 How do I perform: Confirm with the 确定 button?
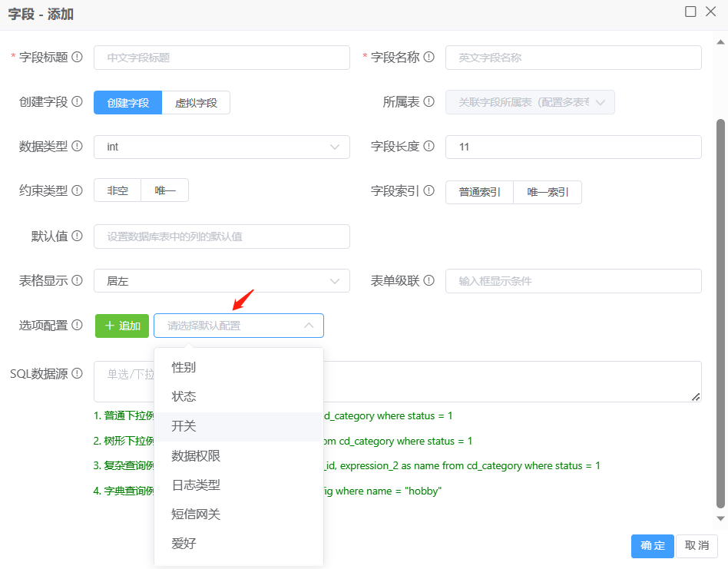click(x=652, y=545)
